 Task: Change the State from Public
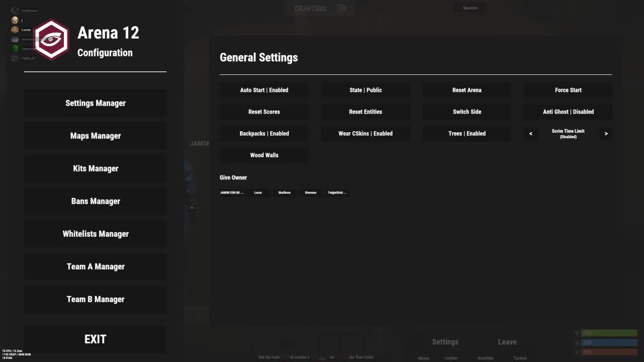(x=365, y=90)
